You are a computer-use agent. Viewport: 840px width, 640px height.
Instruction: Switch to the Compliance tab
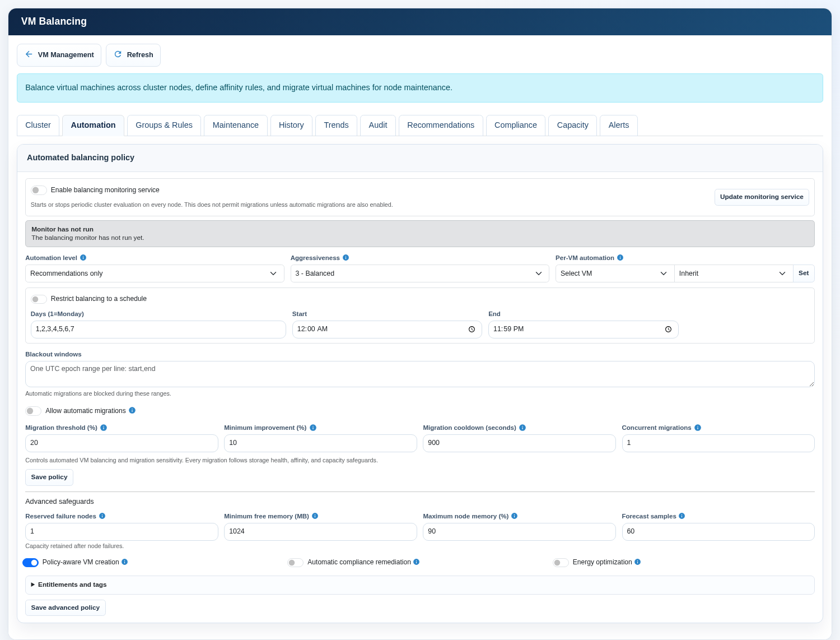tap(516, 125)
